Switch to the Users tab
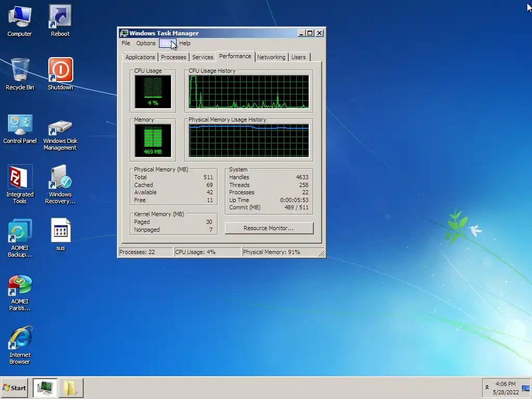Image resolution: width=532 pixels, height=399 pixels. coord(299,57)
